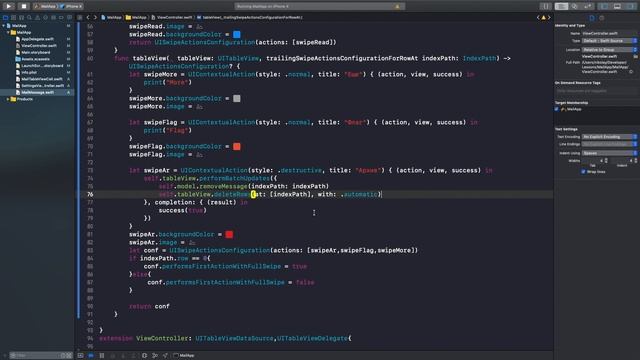The image size is (640, 360).
Task: Click the On Demand Resource Tags field
Action: 596,91
